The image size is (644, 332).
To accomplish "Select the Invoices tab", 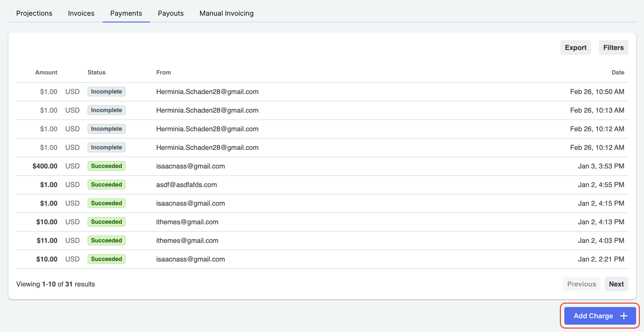I will [x=81, y=13].
